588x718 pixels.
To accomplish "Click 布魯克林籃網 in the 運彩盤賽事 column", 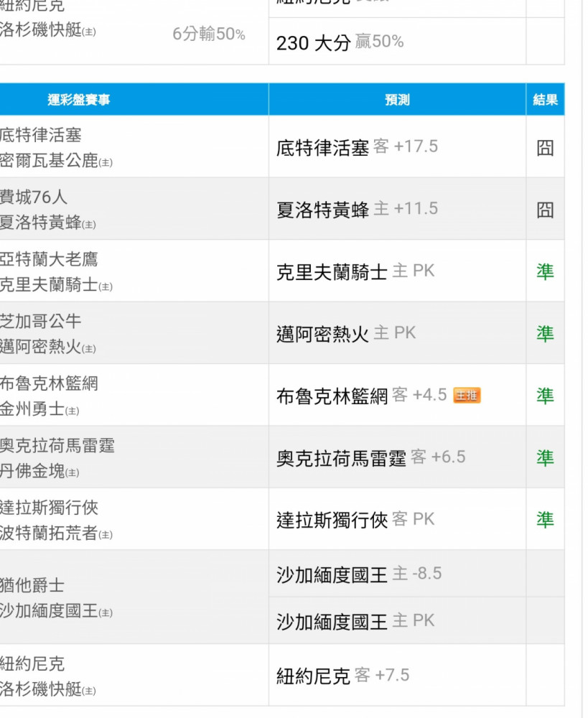I will tap(49, 383).
